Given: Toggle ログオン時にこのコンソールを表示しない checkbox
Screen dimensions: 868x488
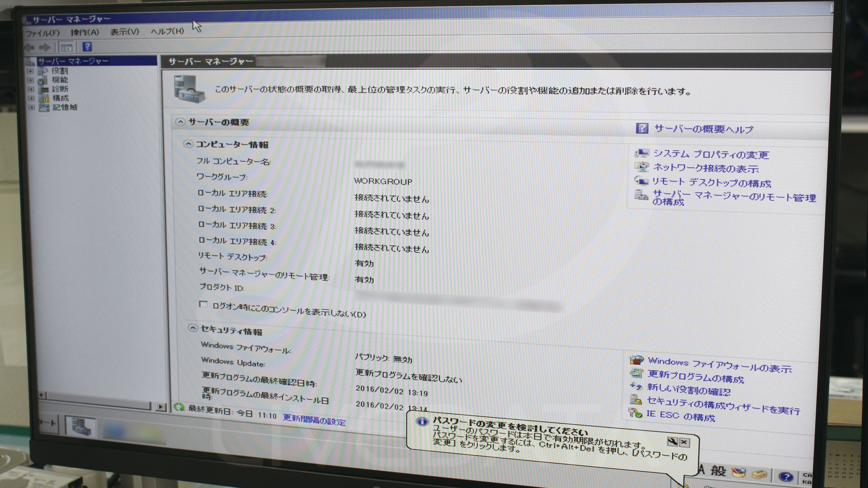Looking at the screenshot, I should (x=203, y=304).
